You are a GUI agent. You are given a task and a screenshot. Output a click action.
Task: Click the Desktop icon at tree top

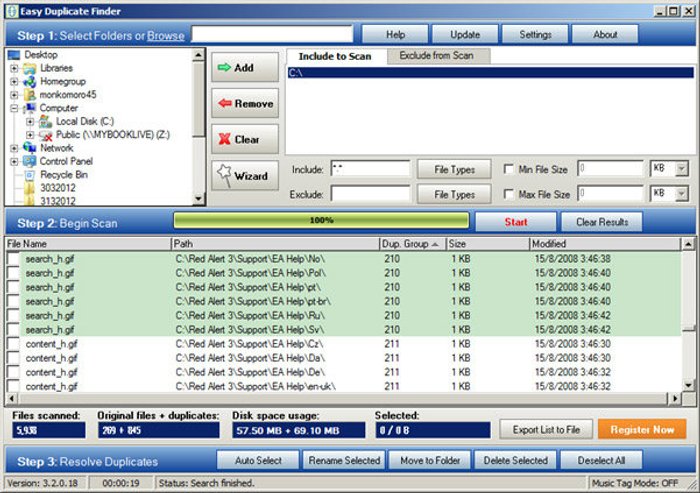14,55
